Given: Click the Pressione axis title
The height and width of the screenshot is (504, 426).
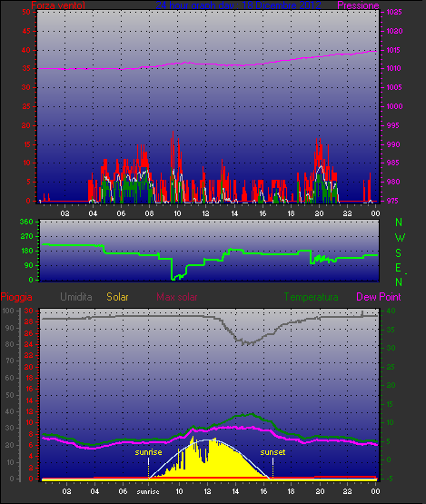Looking at the screenshot, I should pos(358,5).
